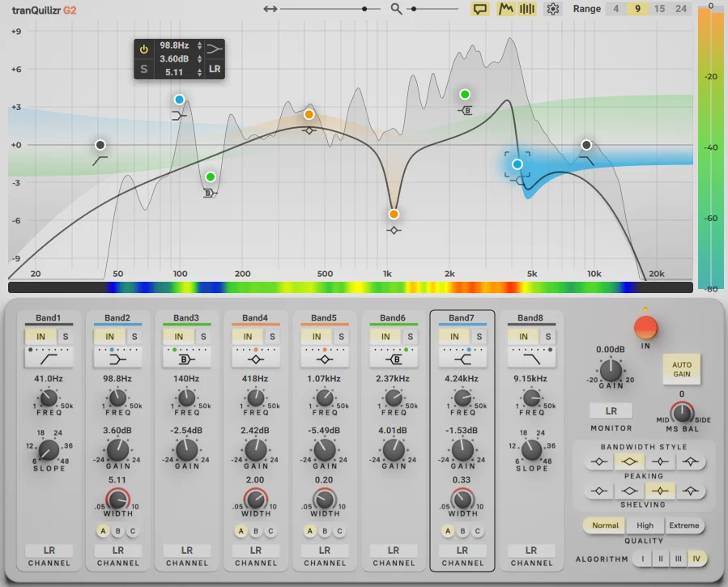Select the Band5 orange node on graph
This screenshot has height=587, width=728.
(x=394, y=214)
